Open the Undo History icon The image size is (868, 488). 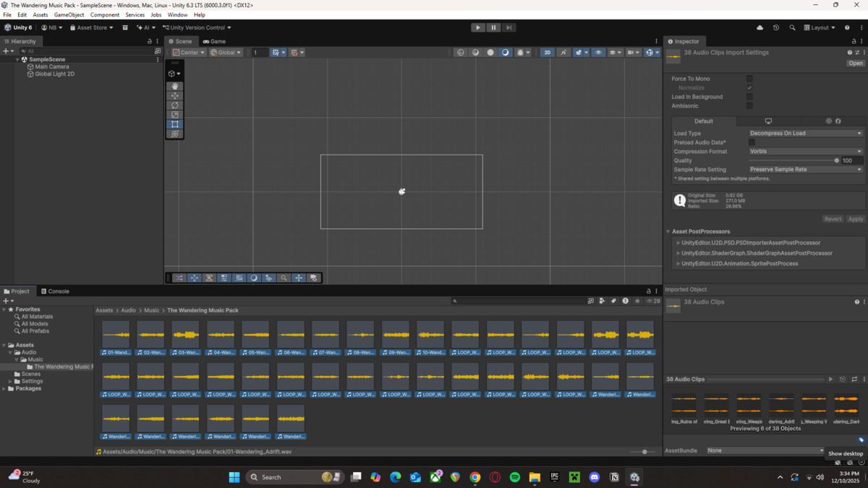point(776,27)
